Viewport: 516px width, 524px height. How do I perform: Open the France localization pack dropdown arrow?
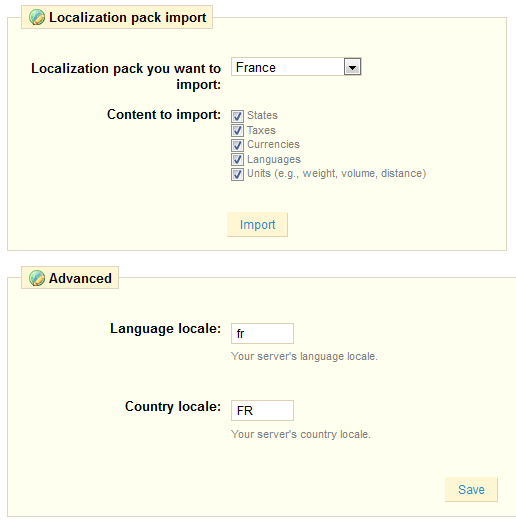[352, 67]
